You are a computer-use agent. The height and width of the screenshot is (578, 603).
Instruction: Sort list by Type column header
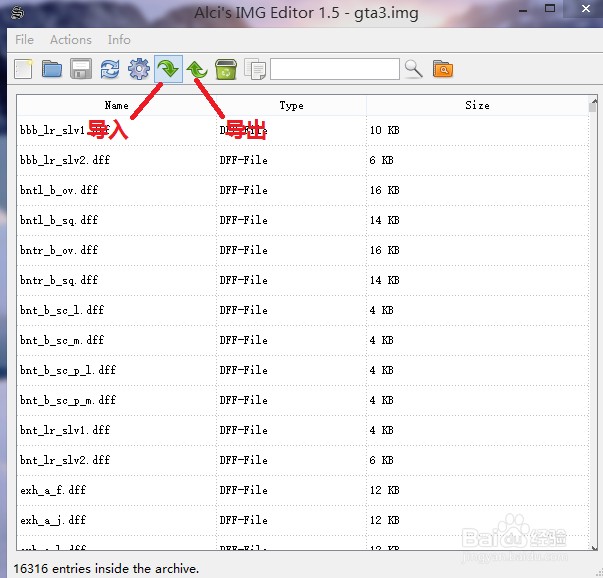tap(291, 105)
